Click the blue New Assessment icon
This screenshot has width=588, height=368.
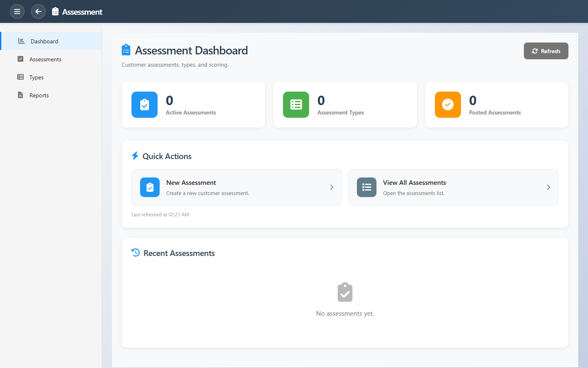(x=150, y=187)
